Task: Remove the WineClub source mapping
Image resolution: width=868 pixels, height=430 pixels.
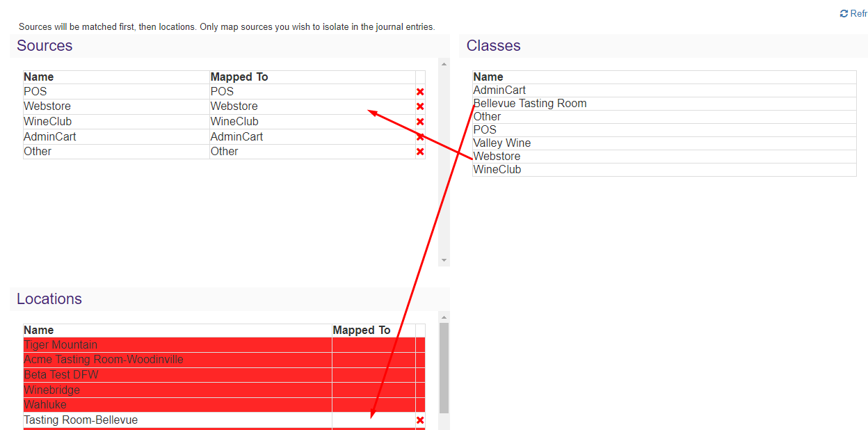Action: click(419, 121)
